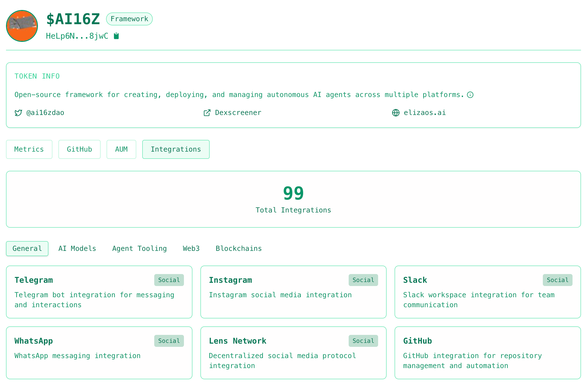Screen dimensions: 588x385
Task: Click the Social tag on the Telegram card
Action: coord(169,280)
